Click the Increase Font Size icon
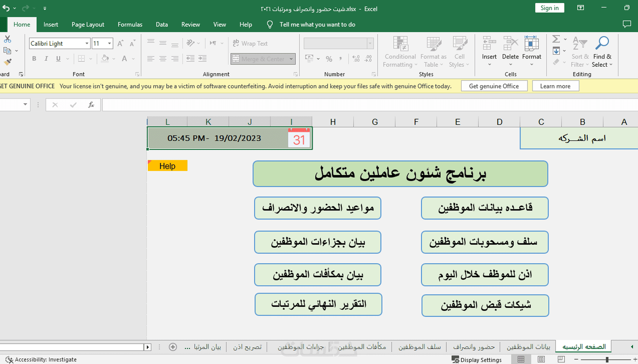Viewport: 638px width, 364px height. pos(120,44)
